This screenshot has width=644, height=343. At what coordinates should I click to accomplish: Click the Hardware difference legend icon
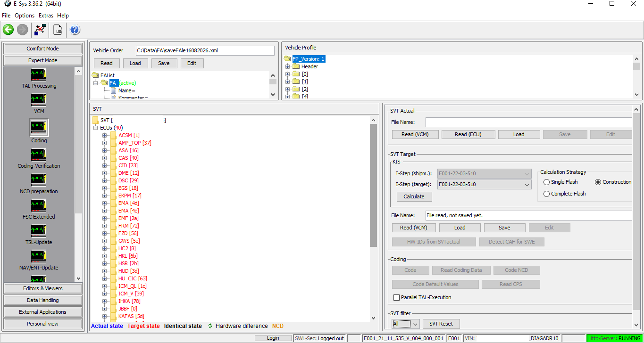tap(210, 326)
